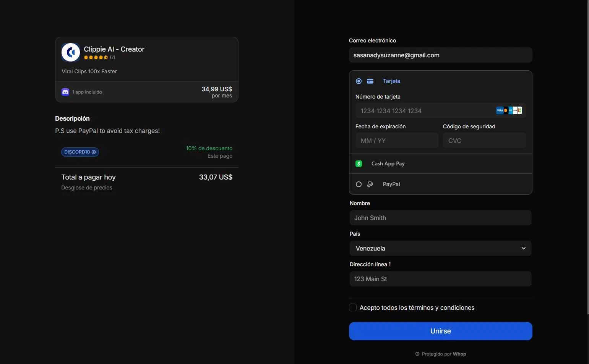589x364 pixels.
Task: Click the PayPal logo icon
Action: [x=370, y=184]
